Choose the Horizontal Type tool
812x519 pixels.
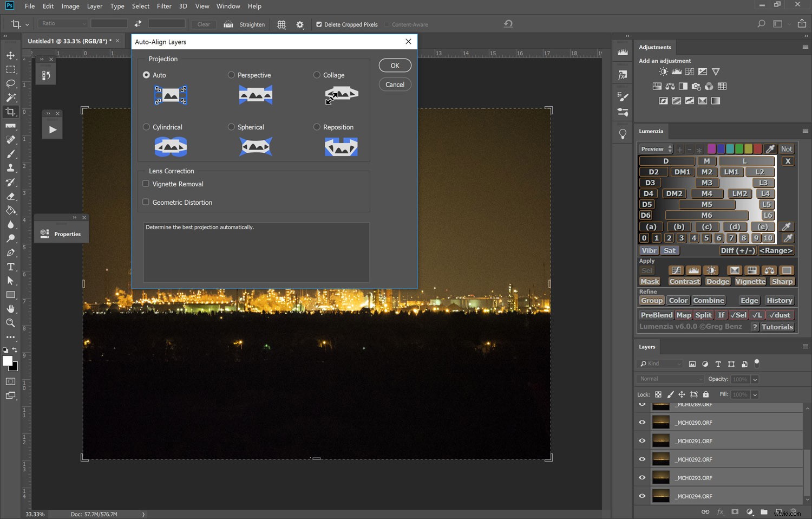[11, 267]
